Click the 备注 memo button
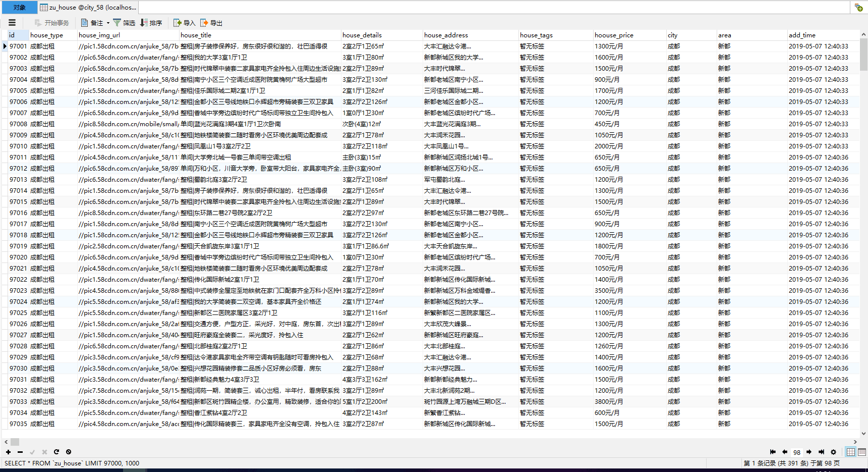The image size is (868, 472). [x=92, y=23]
